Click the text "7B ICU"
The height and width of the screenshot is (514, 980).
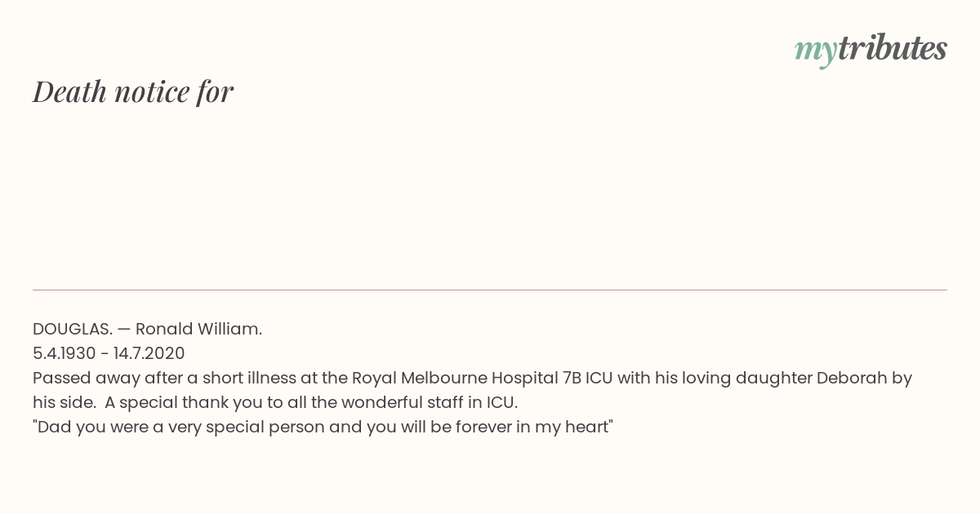[x=588, y=378]
